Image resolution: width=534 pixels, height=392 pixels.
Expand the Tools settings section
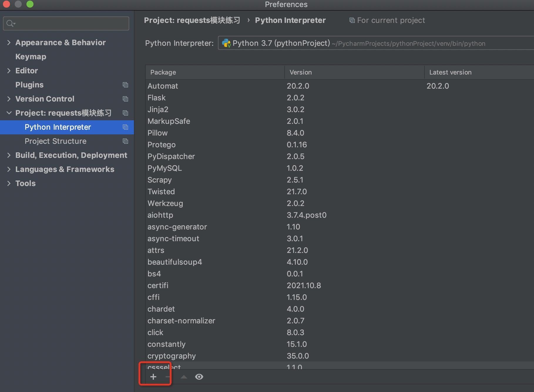[9, 183]
